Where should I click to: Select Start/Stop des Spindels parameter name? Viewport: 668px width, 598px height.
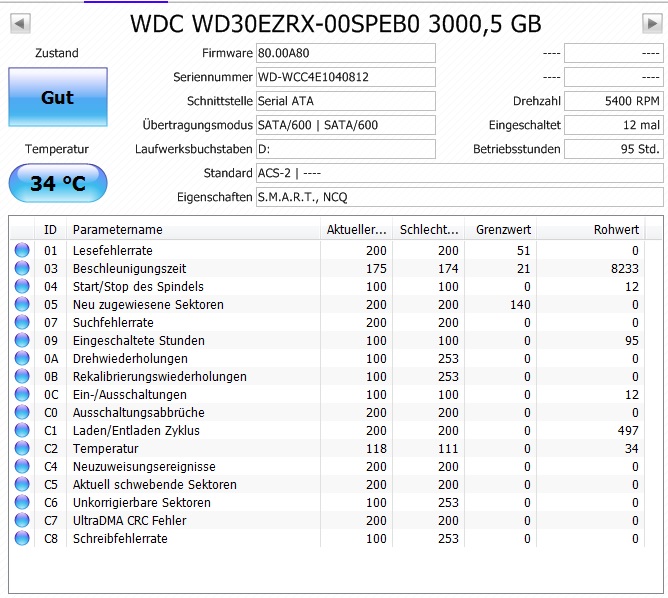(x=138, y=287)
